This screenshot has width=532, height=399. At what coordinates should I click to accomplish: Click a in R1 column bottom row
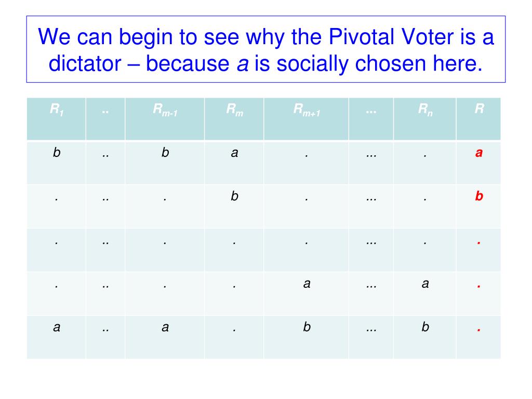pos(57,327)
